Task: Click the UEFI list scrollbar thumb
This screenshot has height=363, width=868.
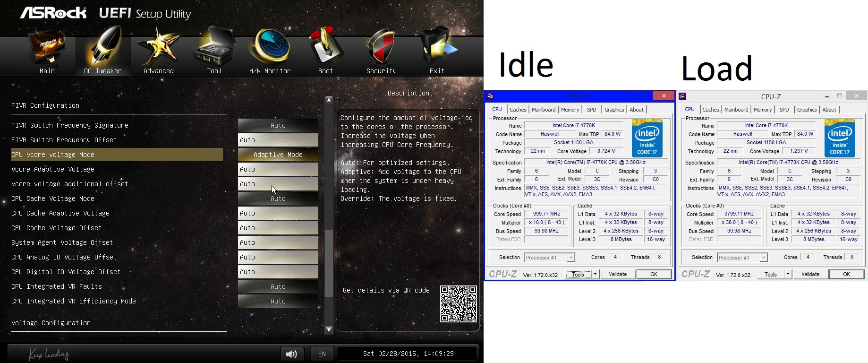Action: pyautogui.click(x=329, y=263)
